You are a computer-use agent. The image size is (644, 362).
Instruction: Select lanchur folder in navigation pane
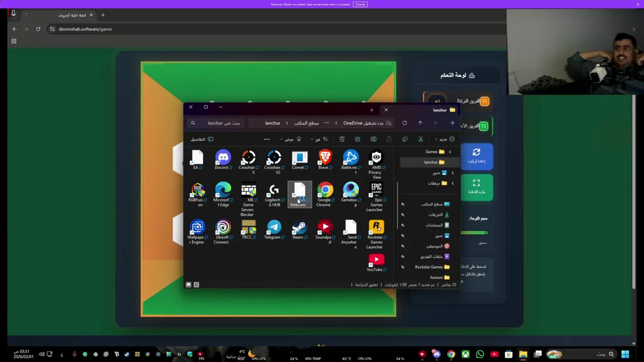point(430,162)
